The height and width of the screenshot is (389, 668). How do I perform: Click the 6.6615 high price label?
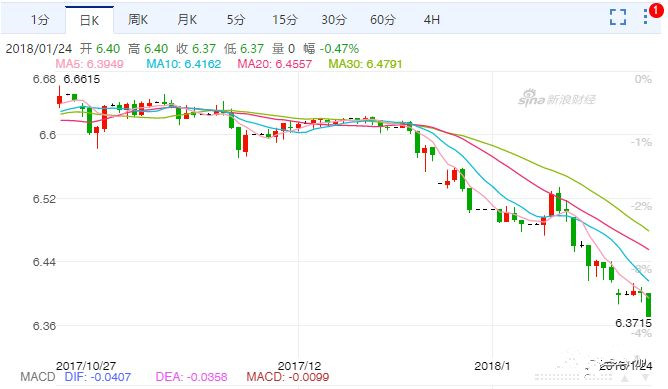click(82, 79)
